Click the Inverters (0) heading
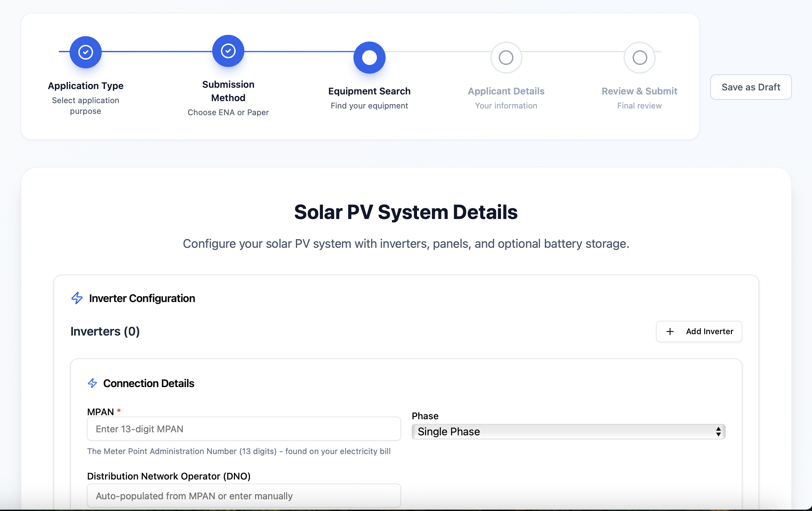The width and height of the screenshot is (812, 511). point(105,332)
